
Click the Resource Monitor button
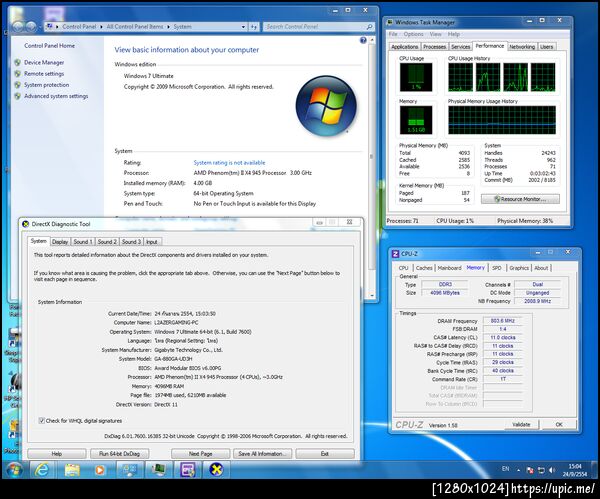pyautogui.click(x=520, y=199)
